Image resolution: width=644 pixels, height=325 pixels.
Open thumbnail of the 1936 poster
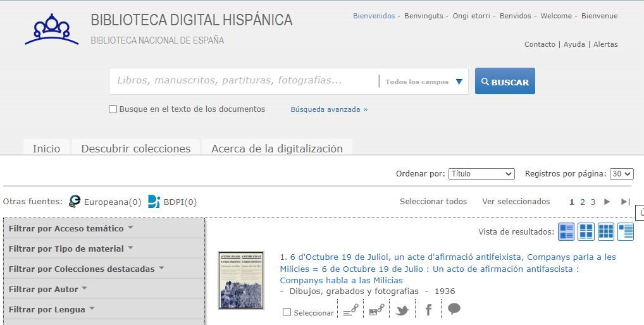click(241, 280)
